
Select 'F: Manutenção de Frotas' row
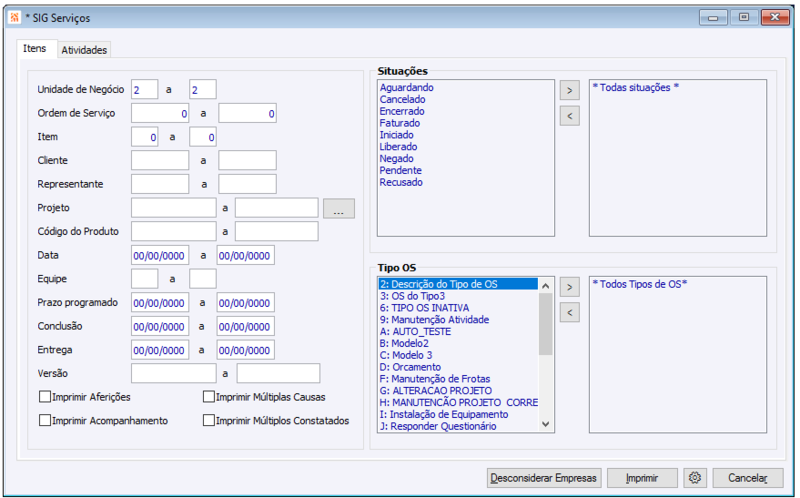point(458,379)
